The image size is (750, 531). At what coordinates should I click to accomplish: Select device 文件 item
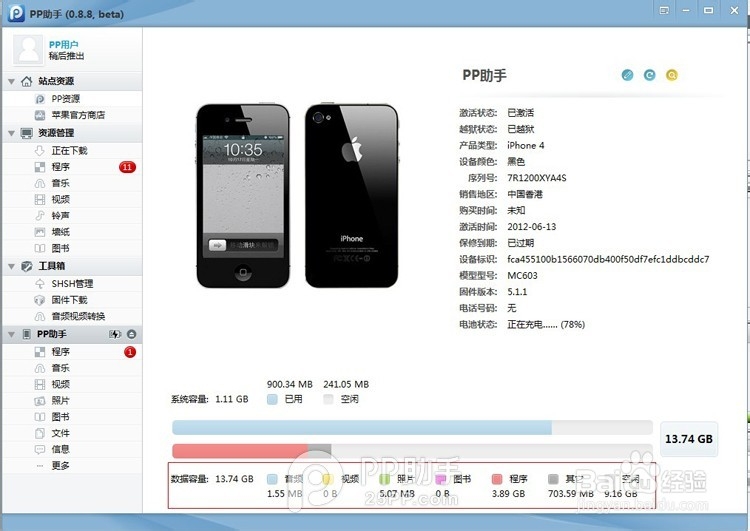click(x=72, y=433)
